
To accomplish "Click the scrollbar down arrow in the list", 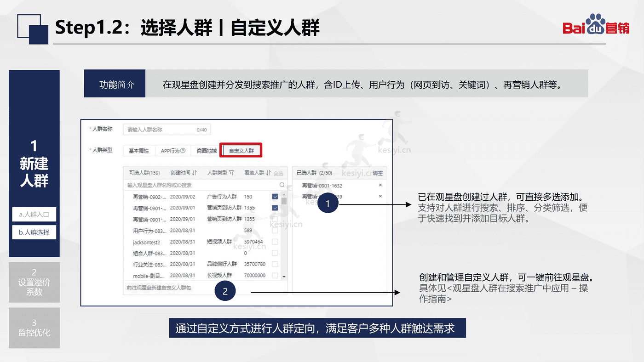I will pyautogui.click(x=284, y=276).
